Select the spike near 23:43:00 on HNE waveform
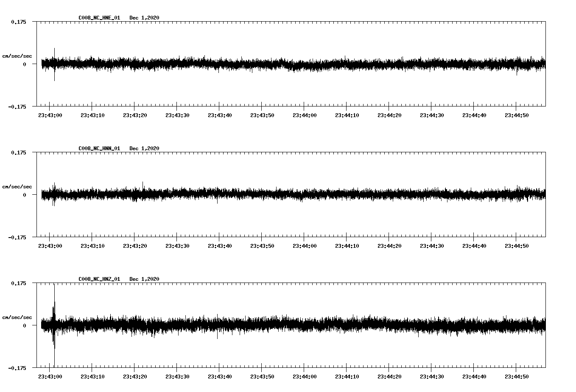 pyautogui.click(x=54, y=64)
